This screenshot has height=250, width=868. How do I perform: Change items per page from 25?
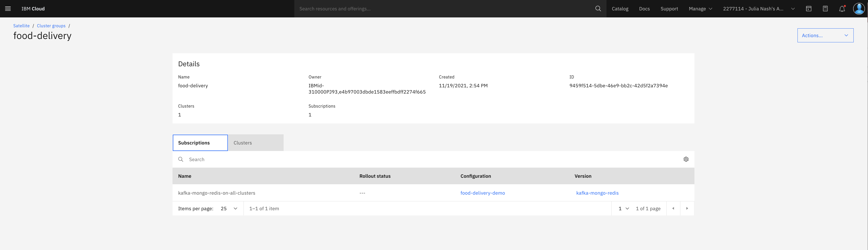[229, 209]
